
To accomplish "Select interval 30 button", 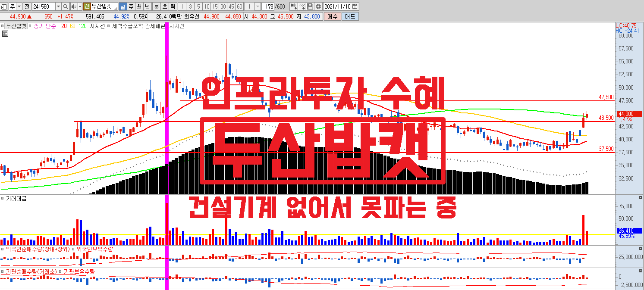I will click(x=223, y=6).
